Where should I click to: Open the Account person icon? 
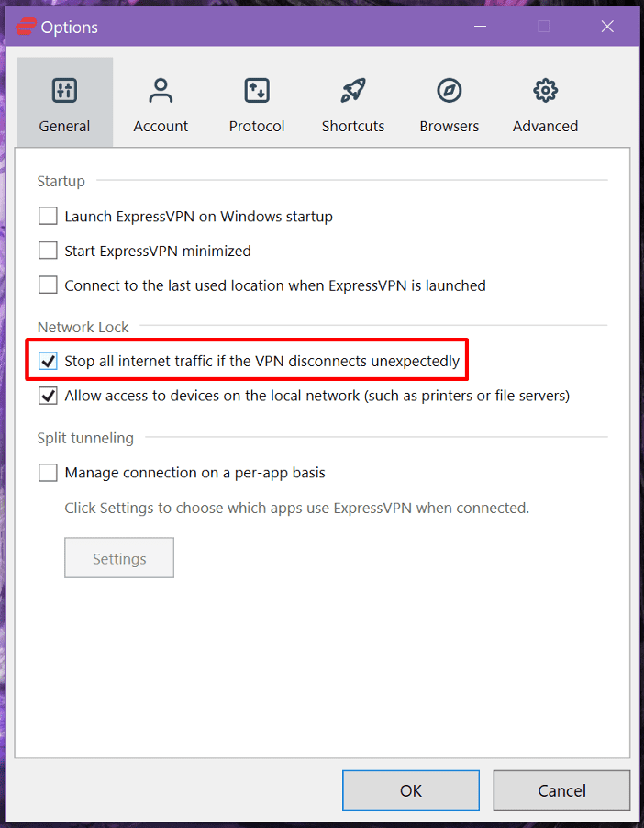[x=161, y=90]
